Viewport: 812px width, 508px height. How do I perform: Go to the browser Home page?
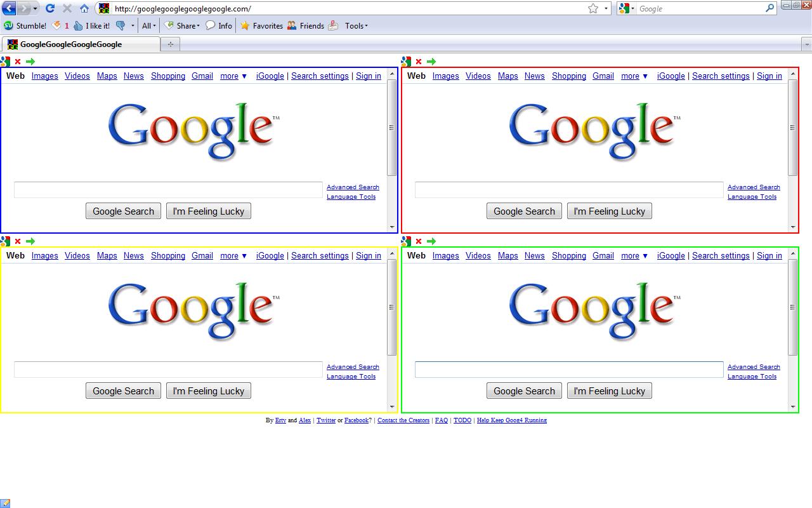click(x=84, y=8)
